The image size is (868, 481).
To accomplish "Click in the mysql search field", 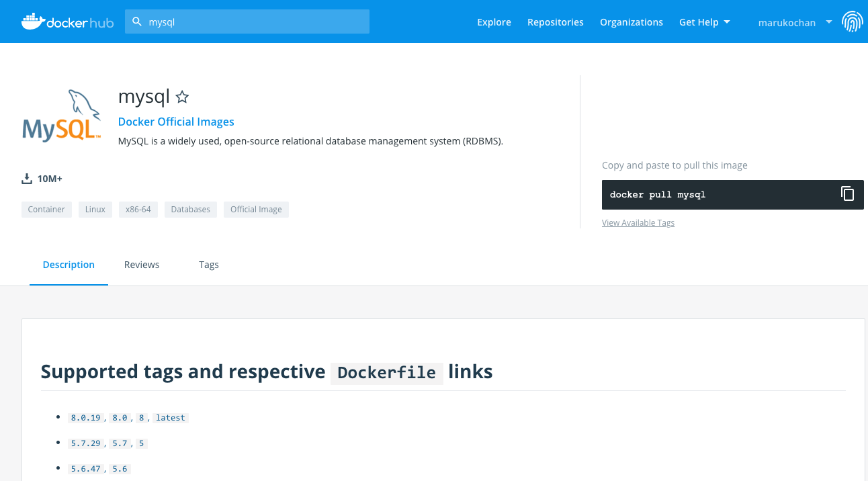I will pyautogui.click(x=255, y=21).
